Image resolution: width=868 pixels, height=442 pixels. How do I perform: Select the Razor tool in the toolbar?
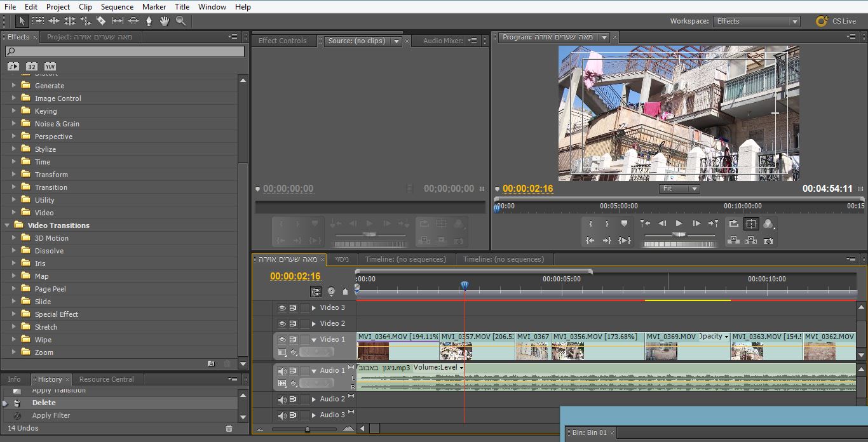[101, 21]
